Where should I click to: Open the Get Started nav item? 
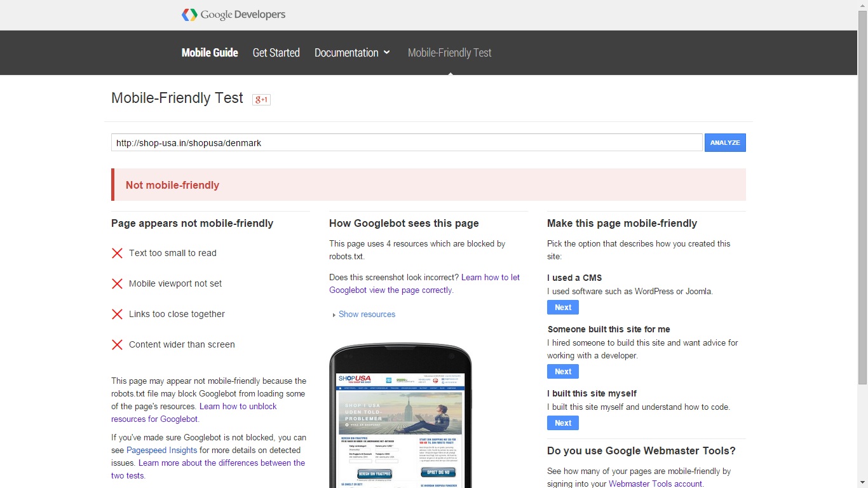coord(276,53)
